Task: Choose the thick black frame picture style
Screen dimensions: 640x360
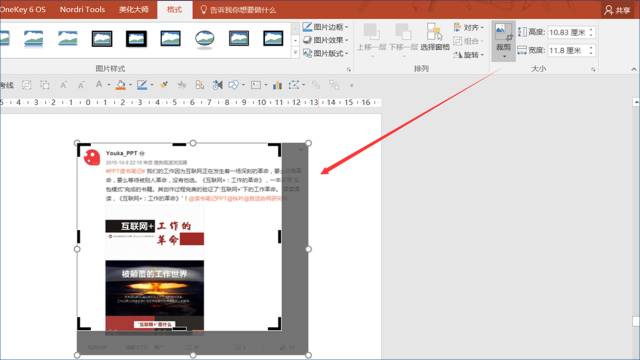Action: [136, 39]
